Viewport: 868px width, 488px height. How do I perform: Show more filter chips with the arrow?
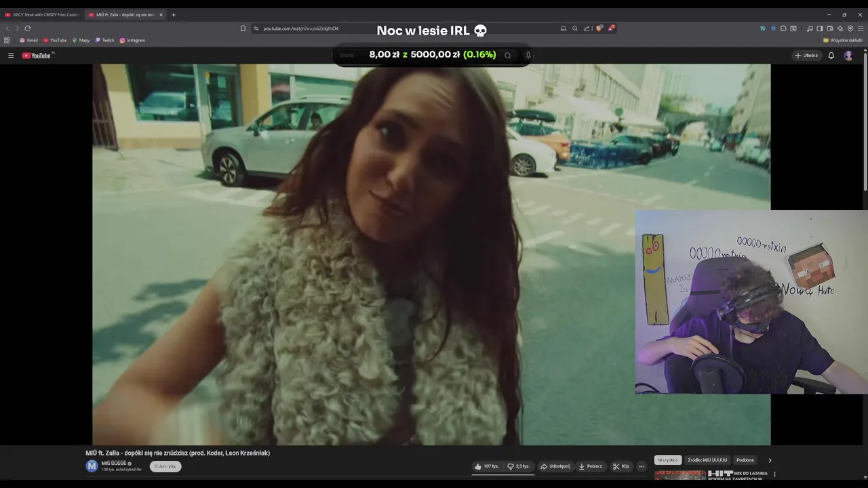(770, 460)
